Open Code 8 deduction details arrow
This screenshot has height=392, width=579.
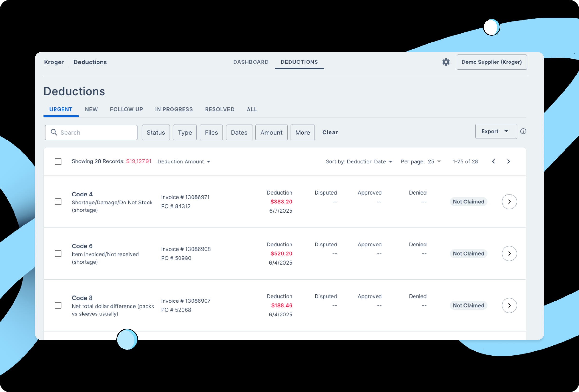(x=509, y=305)
